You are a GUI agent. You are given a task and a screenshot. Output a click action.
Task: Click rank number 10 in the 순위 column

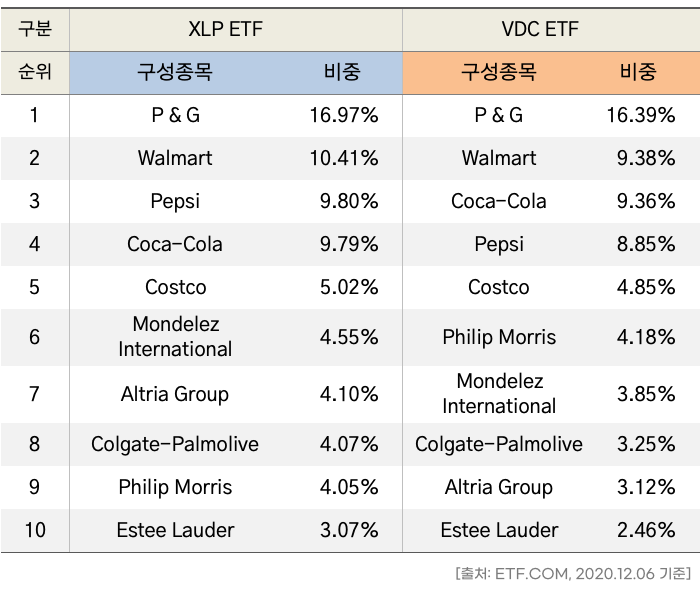click(x=34, y=530)
